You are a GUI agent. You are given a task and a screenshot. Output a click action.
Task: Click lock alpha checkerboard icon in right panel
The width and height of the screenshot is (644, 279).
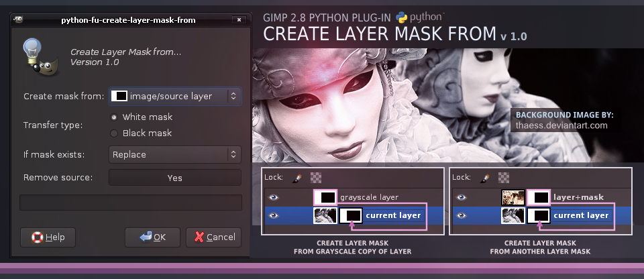click(504, 178)
